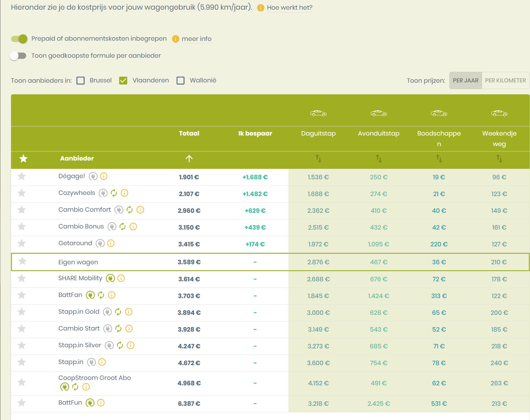The image size is (530, 420).
Task: Uncheck the Vlaanderen checkbox
Action: pyautogui.click(x=123, y=81)
